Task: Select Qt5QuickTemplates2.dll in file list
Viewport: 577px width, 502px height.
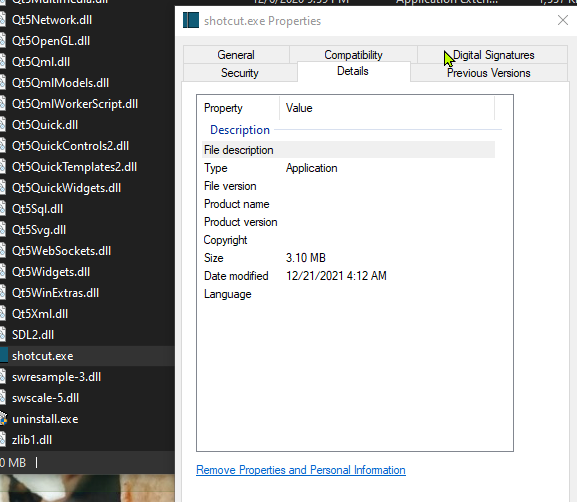Action: pos(74,167)
